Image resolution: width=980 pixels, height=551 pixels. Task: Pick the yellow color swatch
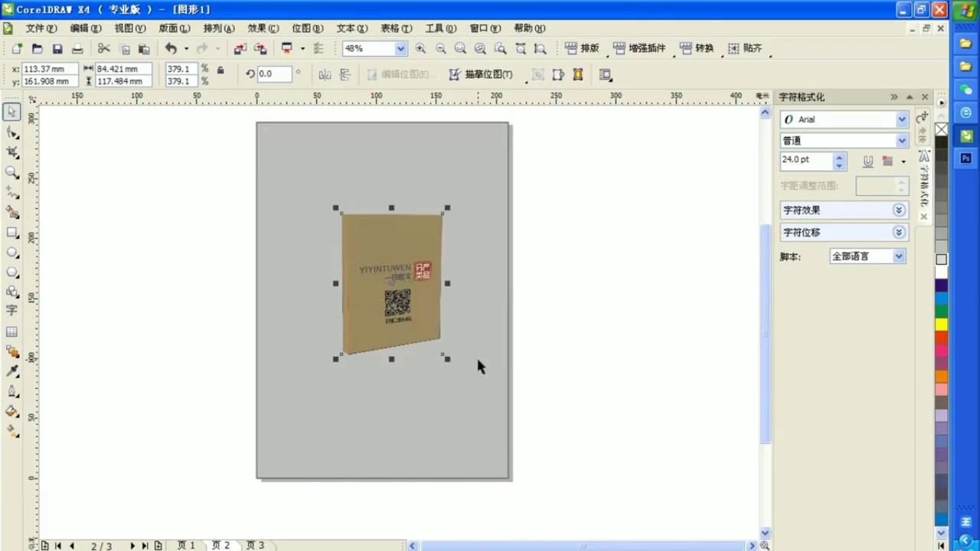point(942,324)
